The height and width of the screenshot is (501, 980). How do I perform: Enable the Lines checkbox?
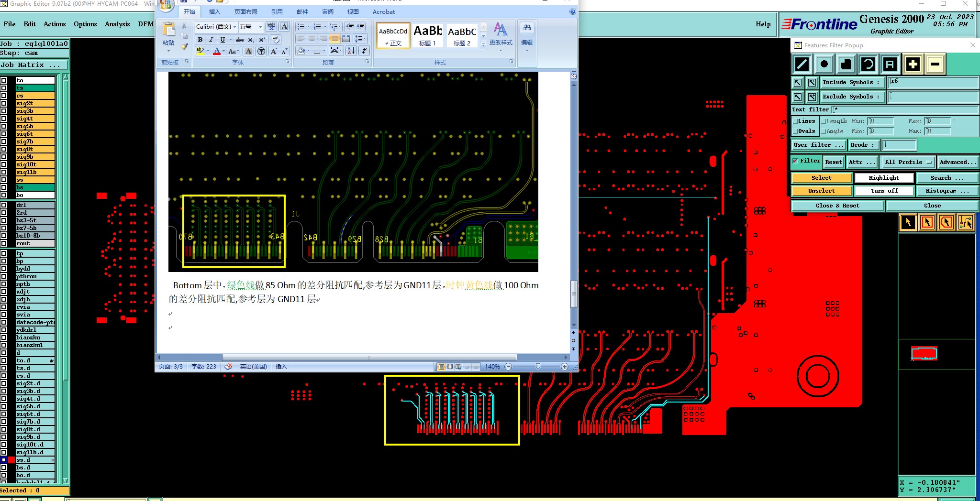(795, 121)
